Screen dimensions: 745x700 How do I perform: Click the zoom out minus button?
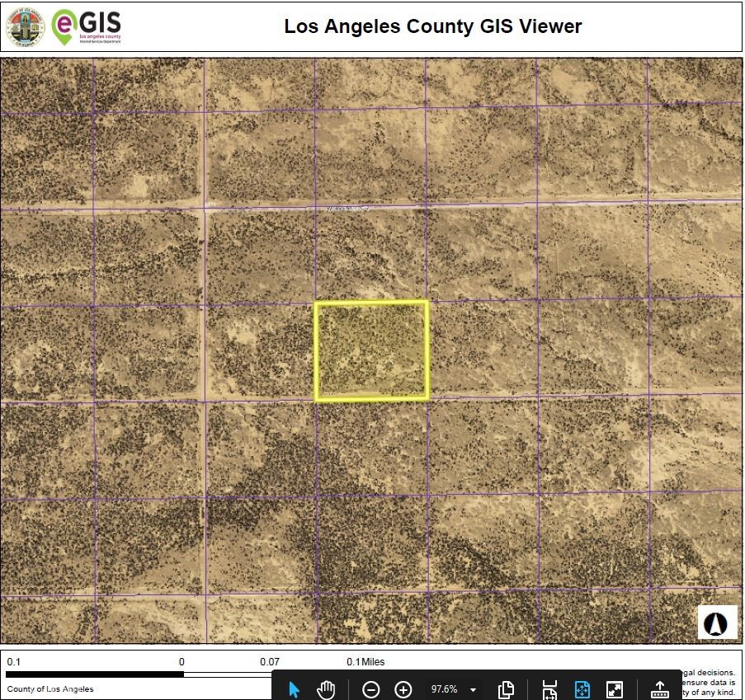pyautogui.click(x=371, y=689)
